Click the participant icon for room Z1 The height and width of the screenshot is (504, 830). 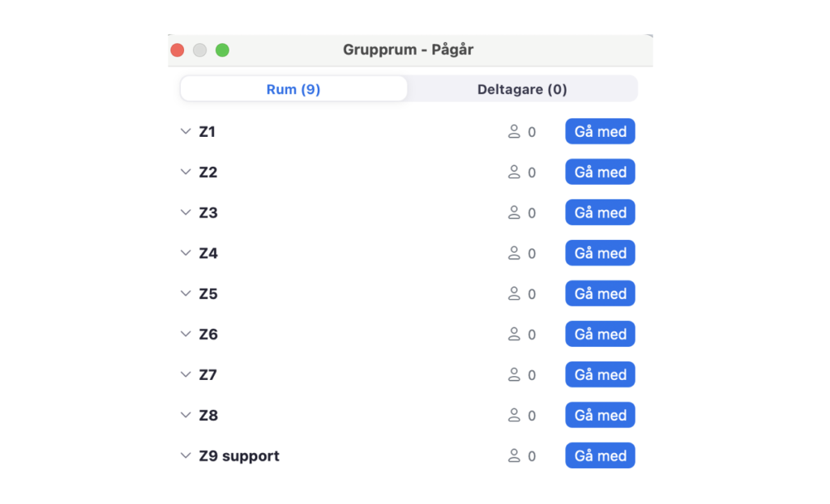pos(514,131)
